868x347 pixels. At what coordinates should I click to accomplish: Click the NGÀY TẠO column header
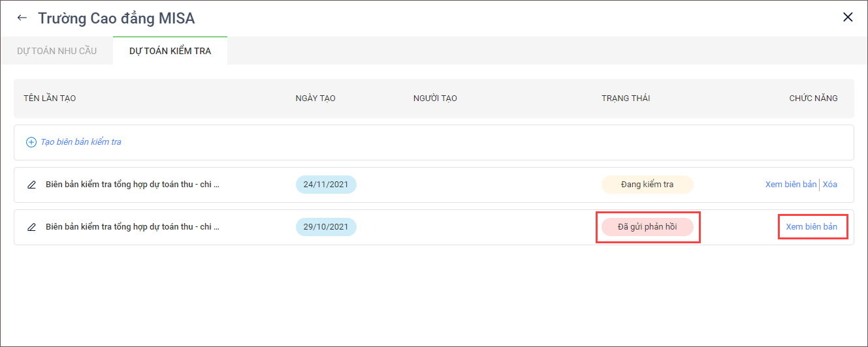pos(315,98)
